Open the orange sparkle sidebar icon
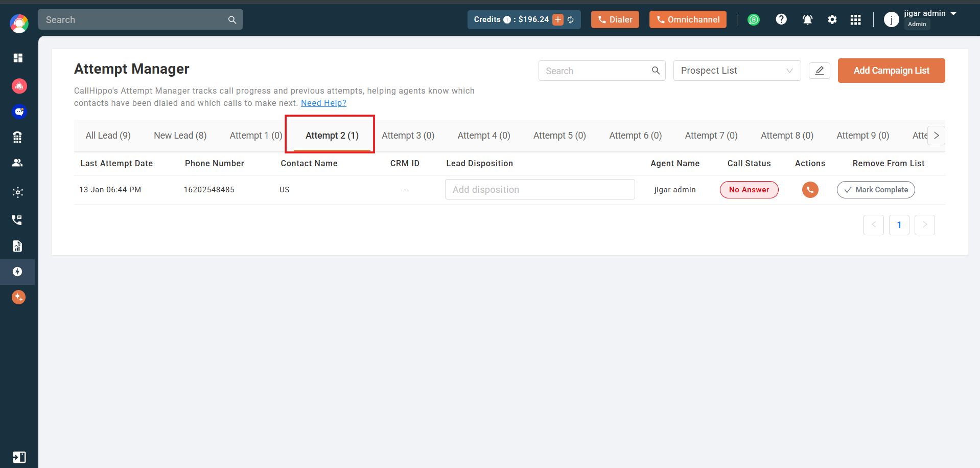980x468 pixels. tap(18, 297)
